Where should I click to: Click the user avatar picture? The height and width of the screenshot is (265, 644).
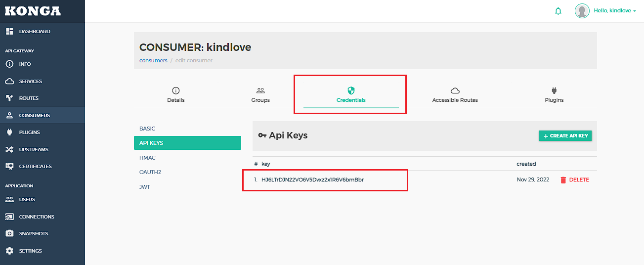(582, 11)
